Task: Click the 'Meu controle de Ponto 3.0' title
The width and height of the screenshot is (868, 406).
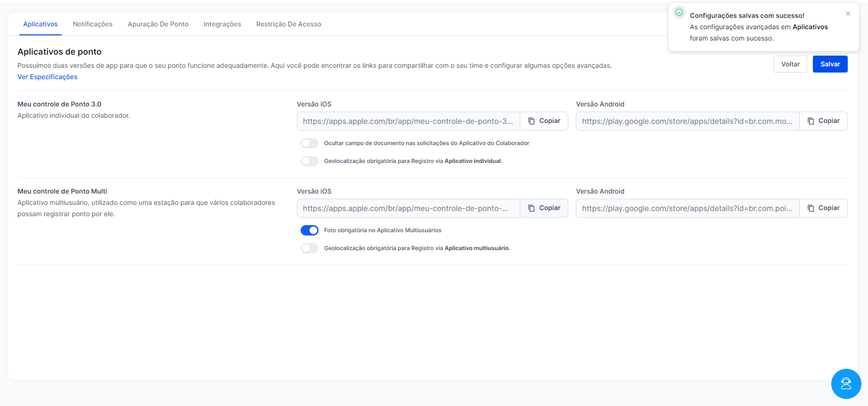Action: [59, 104]
